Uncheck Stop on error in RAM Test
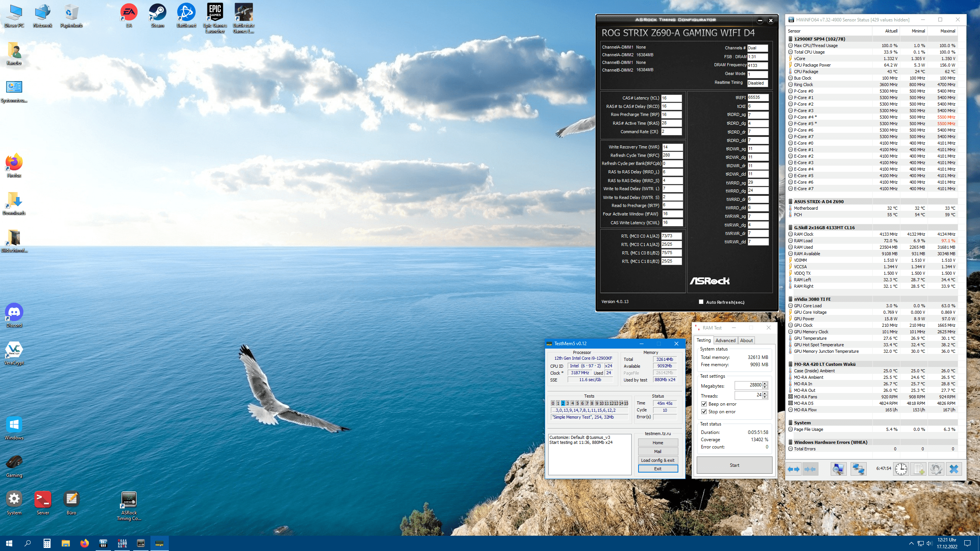 704,412
